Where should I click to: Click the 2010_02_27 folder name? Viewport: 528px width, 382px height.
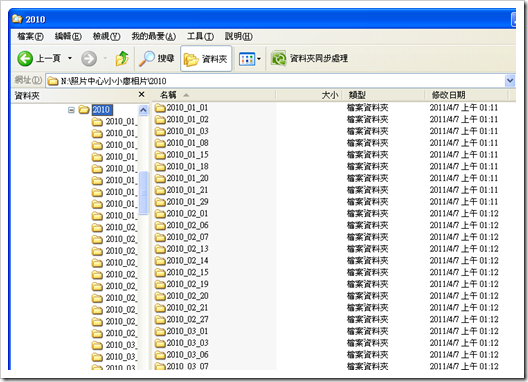[188, 319]
